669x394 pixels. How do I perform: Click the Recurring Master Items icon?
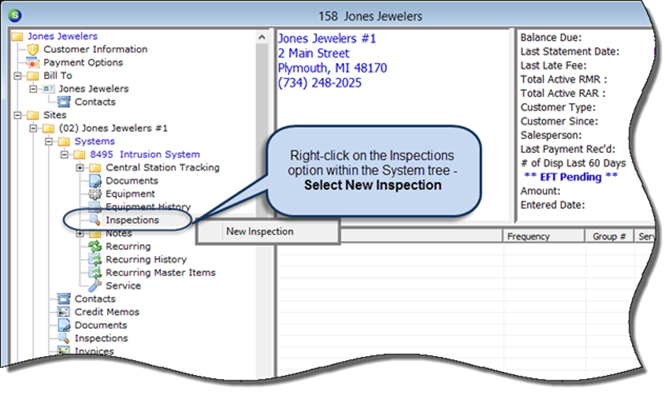pos(95,272)
